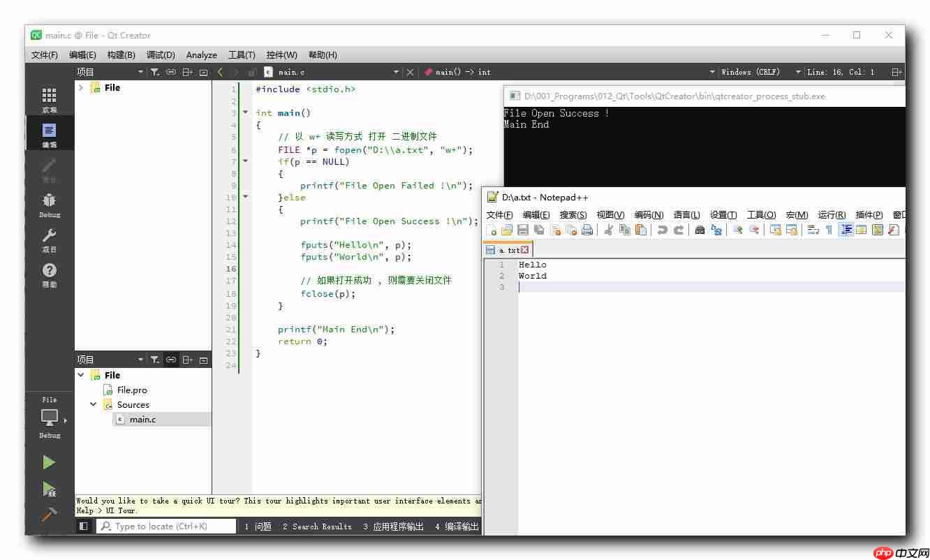The width and height of the screenshot is (930, 560).
Task: Click the green Run button in Qt Creator
Action: pos(49,462)
